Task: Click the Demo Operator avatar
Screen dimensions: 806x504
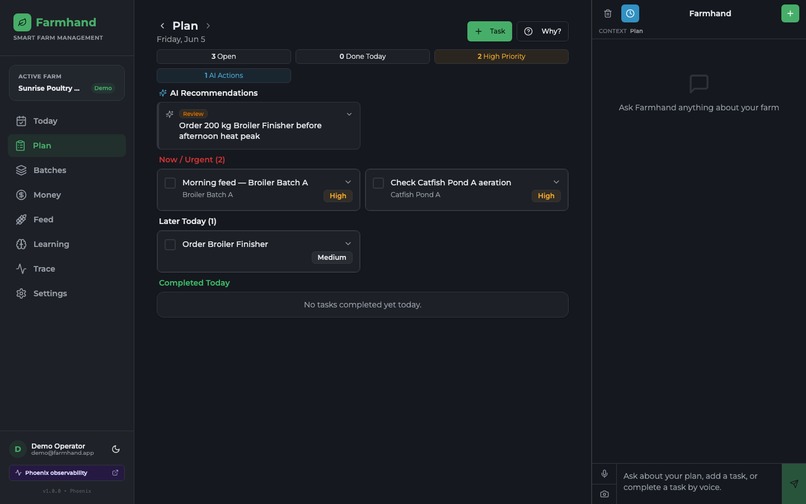Action: tap(18, 449)
